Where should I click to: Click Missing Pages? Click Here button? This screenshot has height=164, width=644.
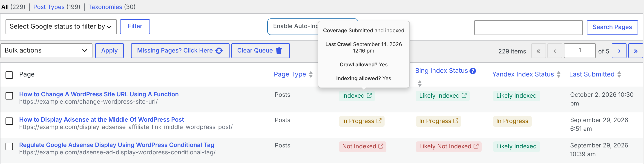pos(180,51)
